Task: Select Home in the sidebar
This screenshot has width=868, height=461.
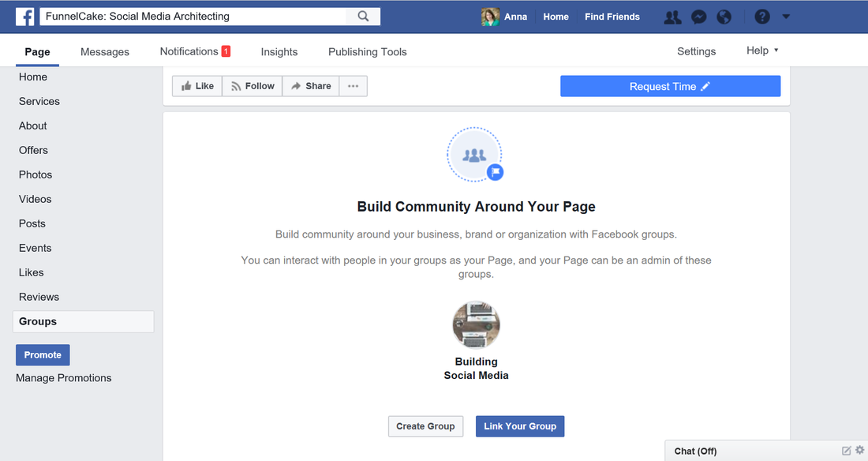Action: (33, 77)
